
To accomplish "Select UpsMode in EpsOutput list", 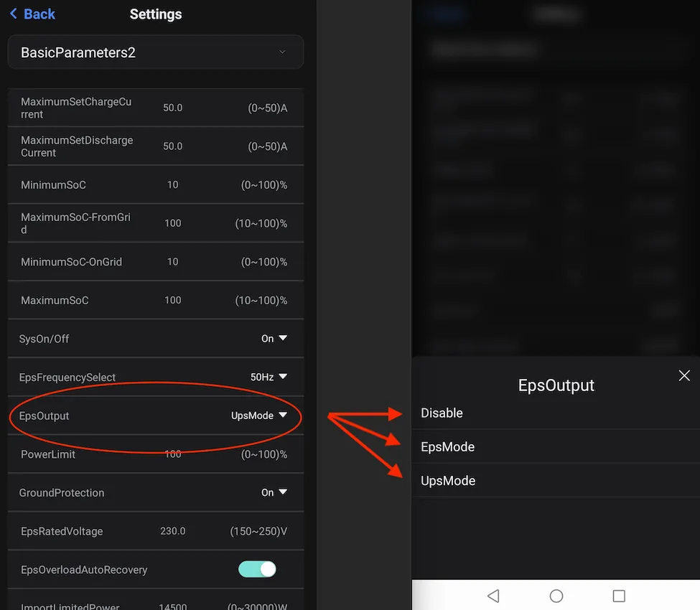I will point(556,481).
